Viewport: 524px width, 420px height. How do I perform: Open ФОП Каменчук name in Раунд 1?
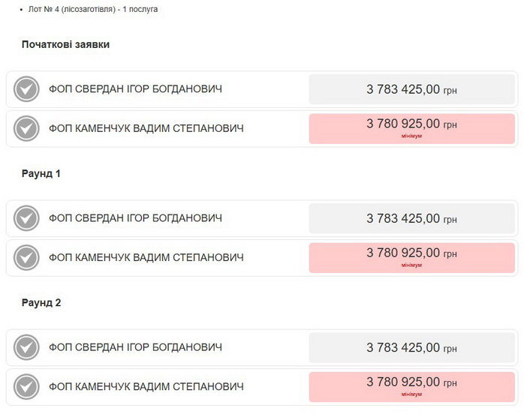[x=146, y=257]
